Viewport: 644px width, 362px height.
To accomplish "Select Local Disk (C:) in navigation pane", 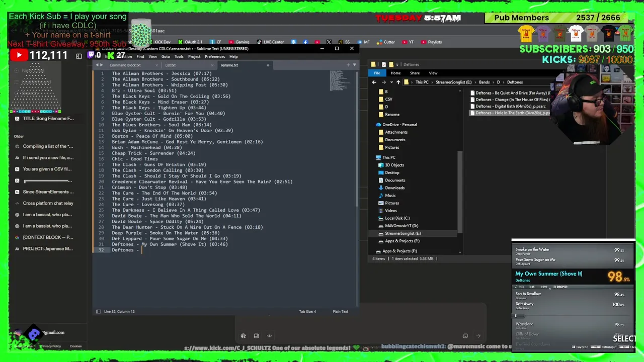I will click(397, 218).
